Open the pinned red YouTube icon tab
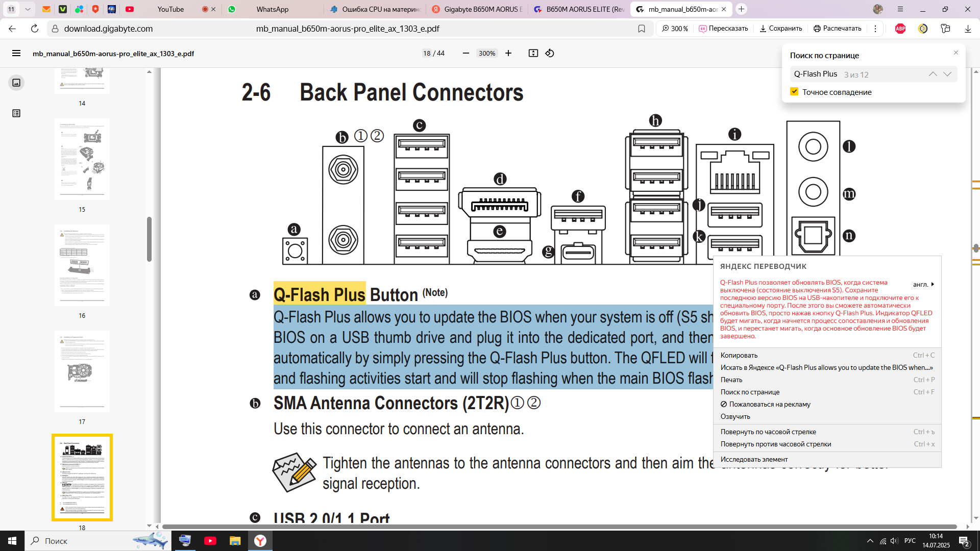Screen dimensions: 980x551 click(x=130, y=9)
